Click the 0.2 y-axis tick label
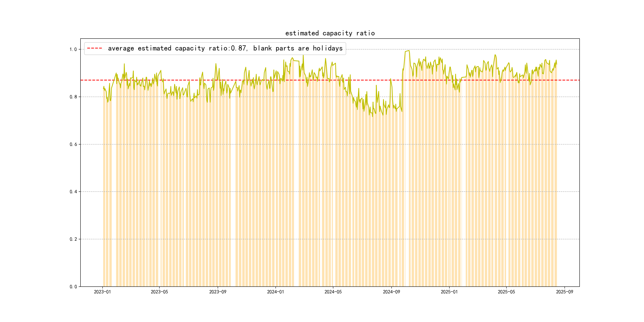644x322 pixels. point(73,239)
